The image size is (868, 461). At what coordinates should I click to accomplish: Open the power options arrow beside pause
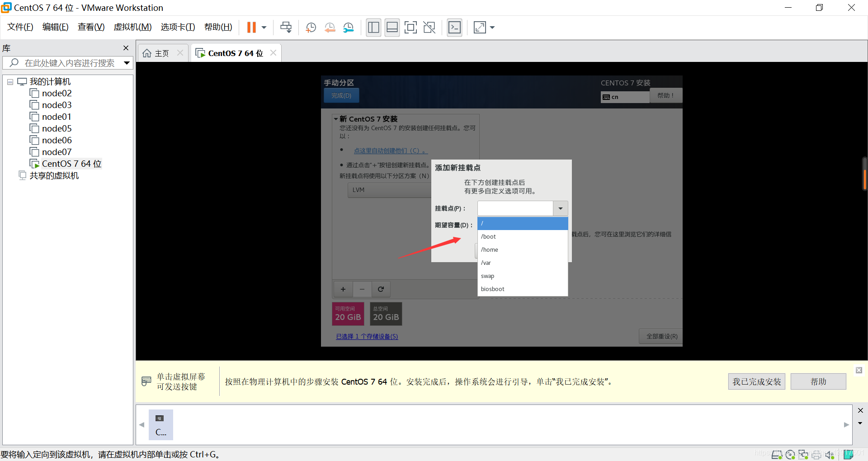click(264, 28)
